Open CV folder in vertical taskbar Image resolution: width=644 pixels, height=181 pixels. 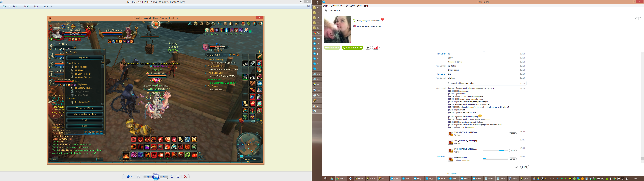coord(316,13)
